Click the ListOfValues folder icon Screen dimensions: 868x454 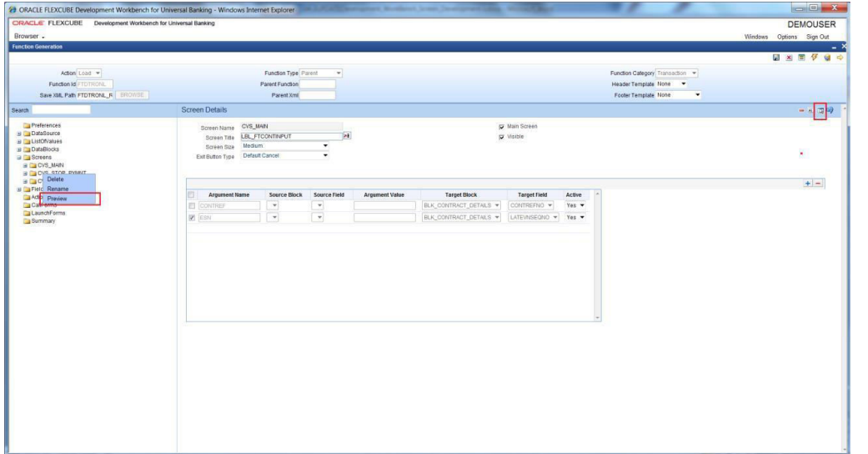[27, 141]
